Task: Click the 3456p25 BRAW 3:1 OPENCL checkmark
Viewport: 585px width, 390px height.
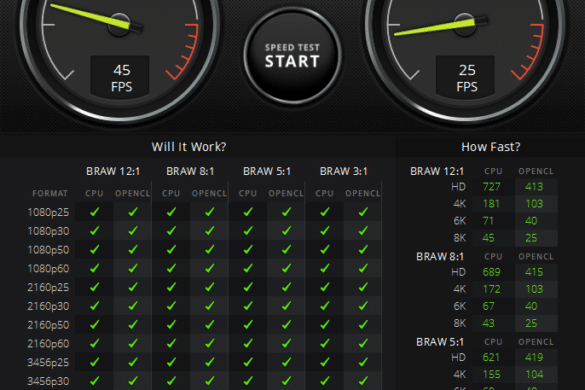Action: 363,362
